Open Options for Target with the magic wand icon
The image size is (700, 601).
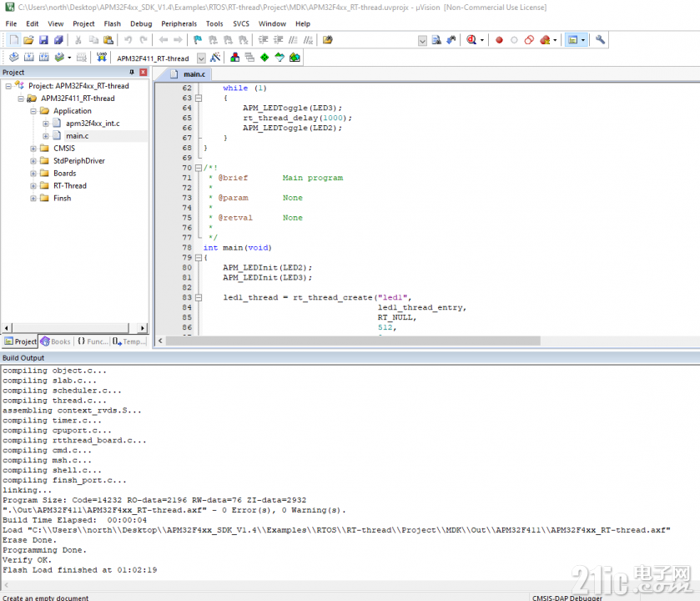215,57
